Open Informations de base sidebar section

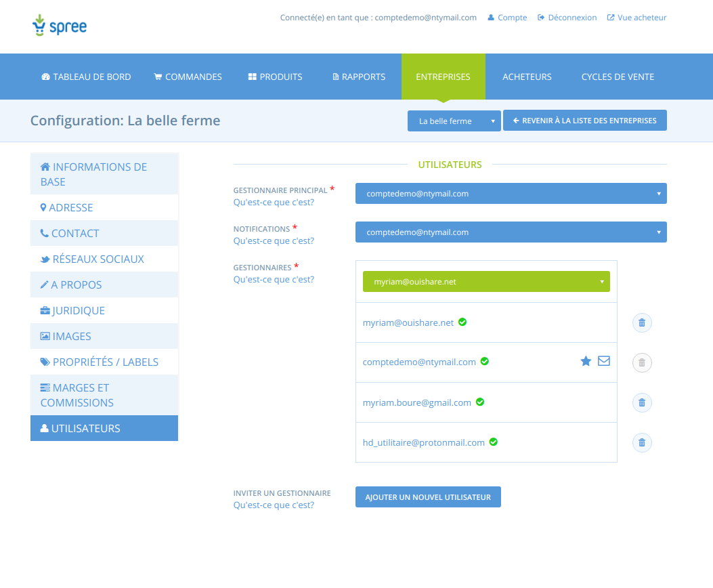[x=104, y=174]
